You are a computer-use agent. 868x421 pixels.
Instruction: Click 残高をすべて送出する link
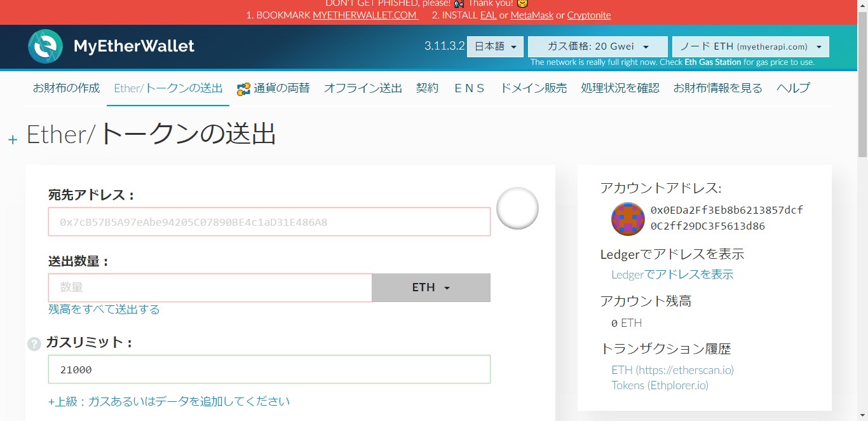pyautogui.click(x=104, y=310)
